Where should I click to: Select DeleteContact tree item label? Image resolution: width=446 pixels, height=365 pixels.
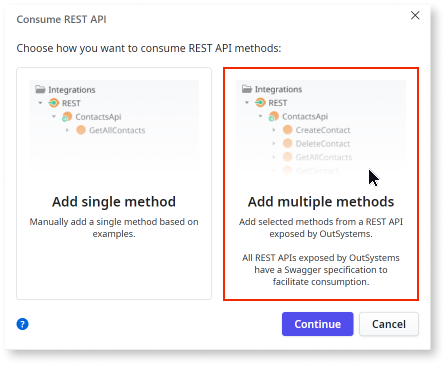pos(323,144)
